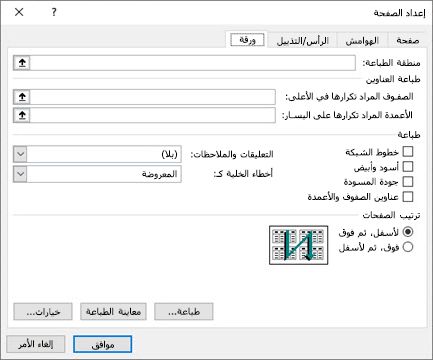Click the الأعمدة المراد تكرارها على اليسار field

[153, 115]
